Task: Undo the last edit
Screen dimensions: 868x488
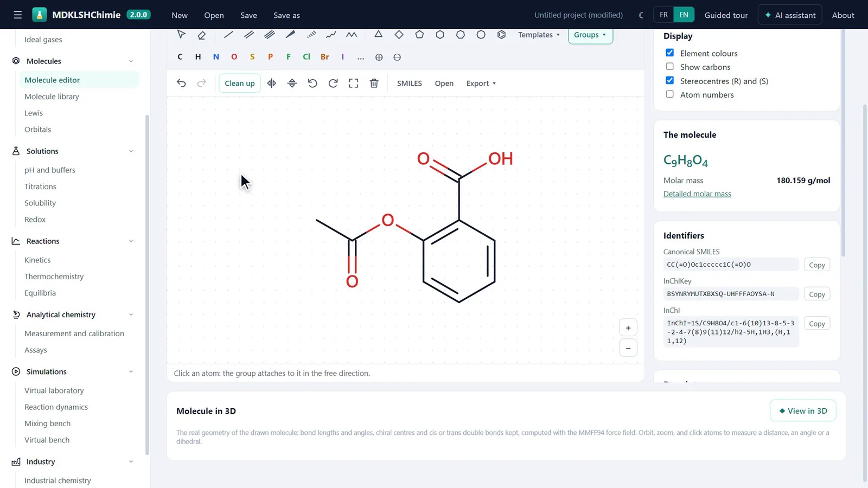Action: (x=181, y=83)
